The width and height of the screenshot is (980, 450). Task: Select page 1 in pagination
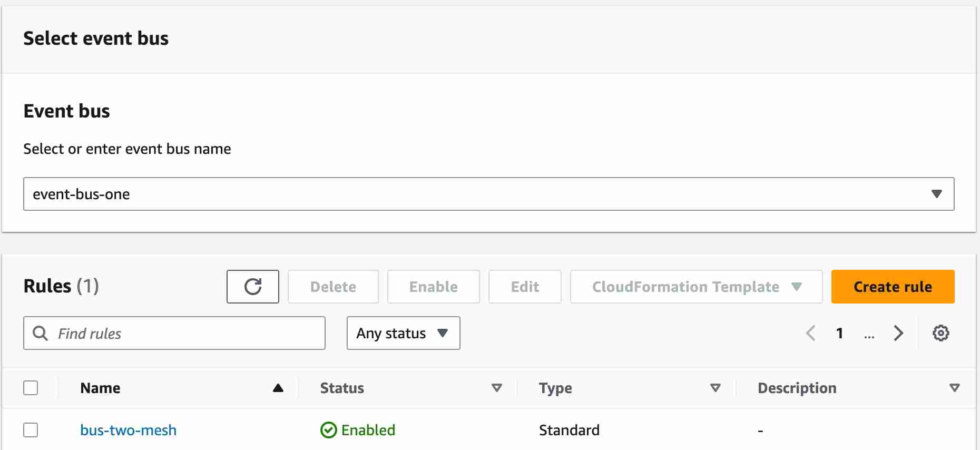coord(840,333)
